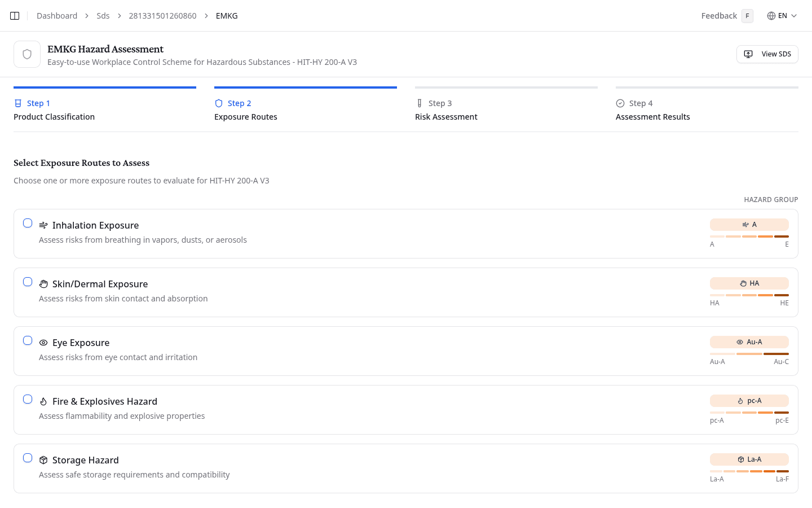Viewport: 812px width, 508px height.
Task: Tick the Fire & Explosives Hazard checkbox
Action: (x=28, y=399)
